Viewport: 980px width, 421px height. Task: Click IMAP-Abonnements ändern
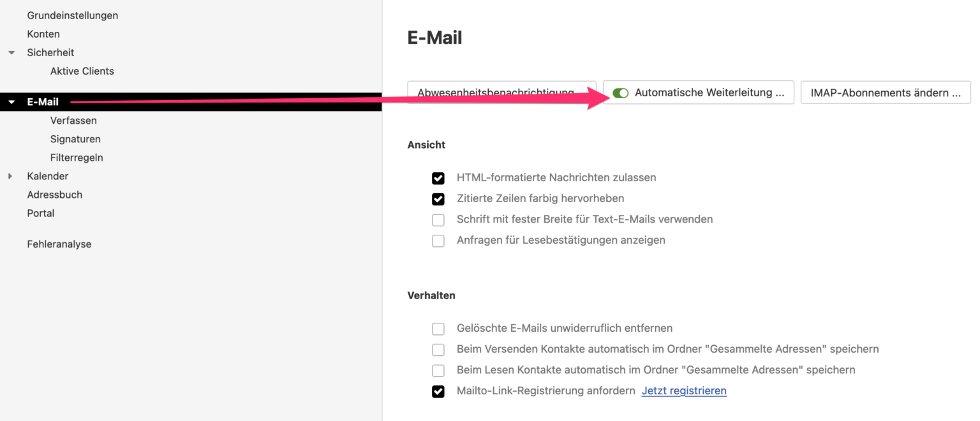885,92
